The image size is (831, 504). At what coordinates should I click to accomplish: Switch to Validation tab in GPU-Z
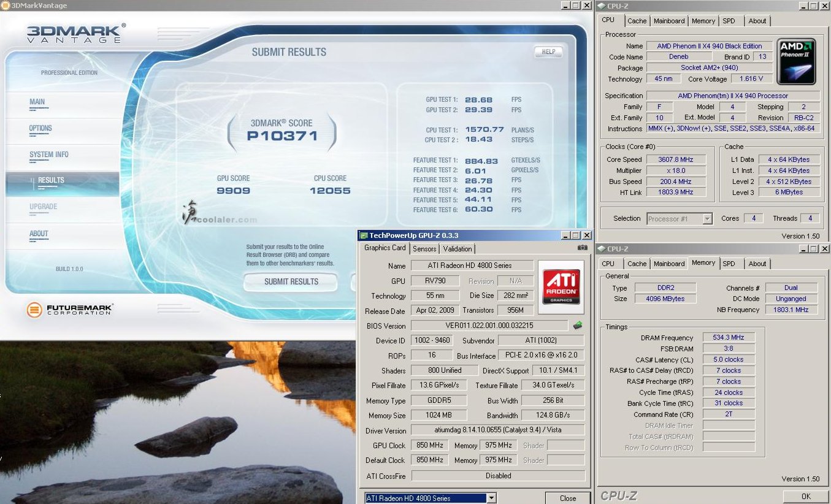458,249
